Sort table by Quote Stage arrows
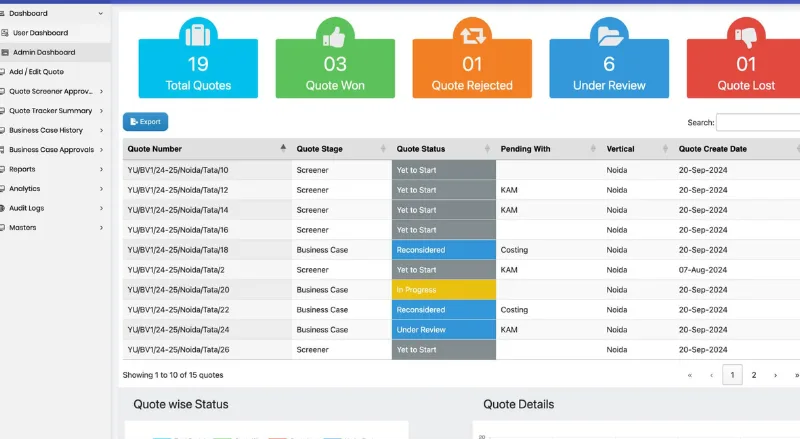This screenshot has height=439, width=800. click(x=383, y=149)
